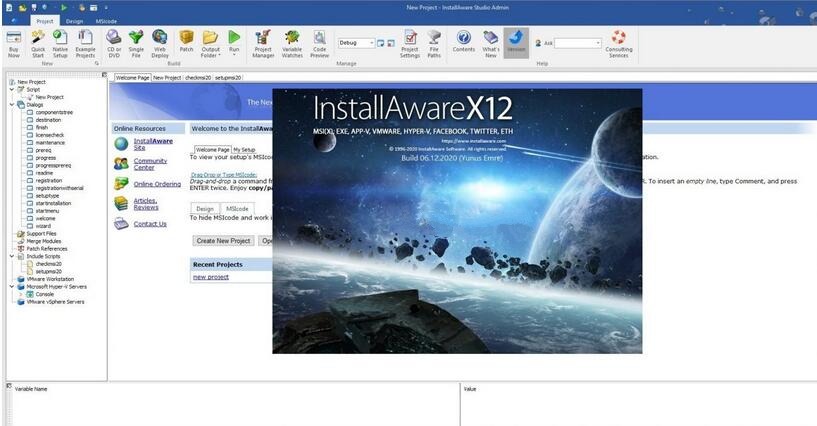Select Merge Modules in project tree

pos(43,241)
